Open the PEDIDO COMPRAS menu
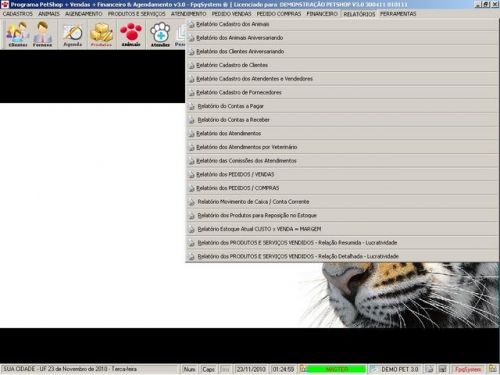 [279, 14]
